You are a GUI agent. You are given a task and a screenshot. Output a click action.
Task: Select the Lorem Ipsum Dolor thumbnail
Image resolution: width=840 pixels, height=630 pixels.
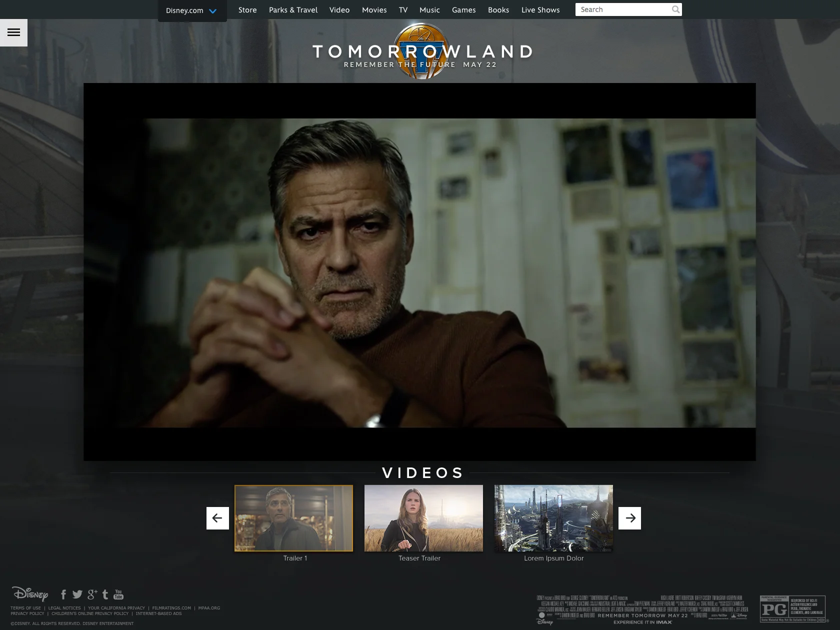coord(553,518)
